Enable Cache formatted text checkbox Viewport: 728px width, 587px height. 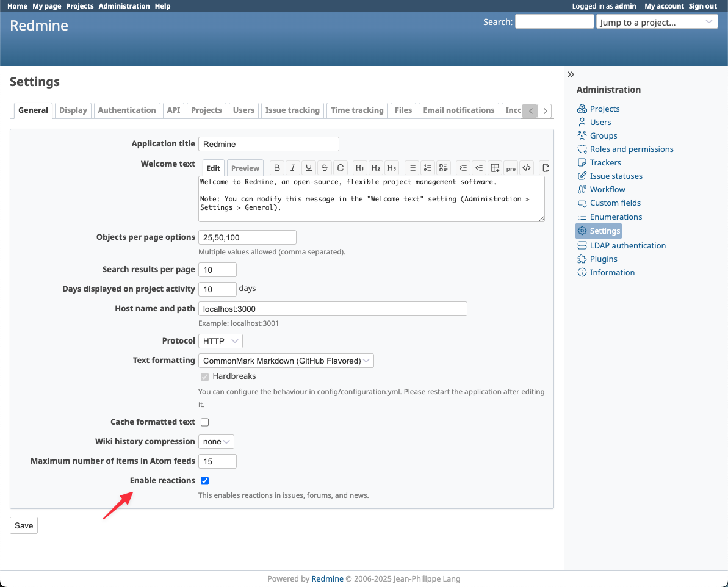pyautogui.click(x=205, y=422)
